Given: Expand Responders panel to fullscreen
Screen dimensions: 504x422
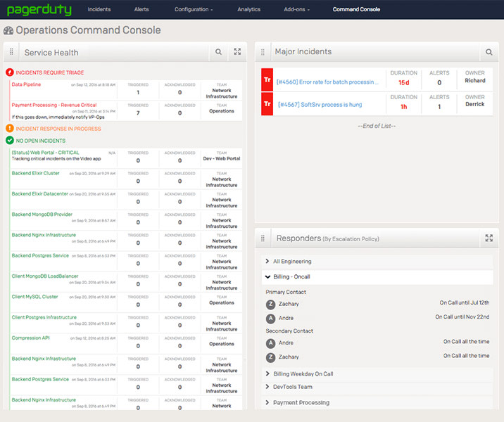Looking at the screenshot, I should coord(489,238).
